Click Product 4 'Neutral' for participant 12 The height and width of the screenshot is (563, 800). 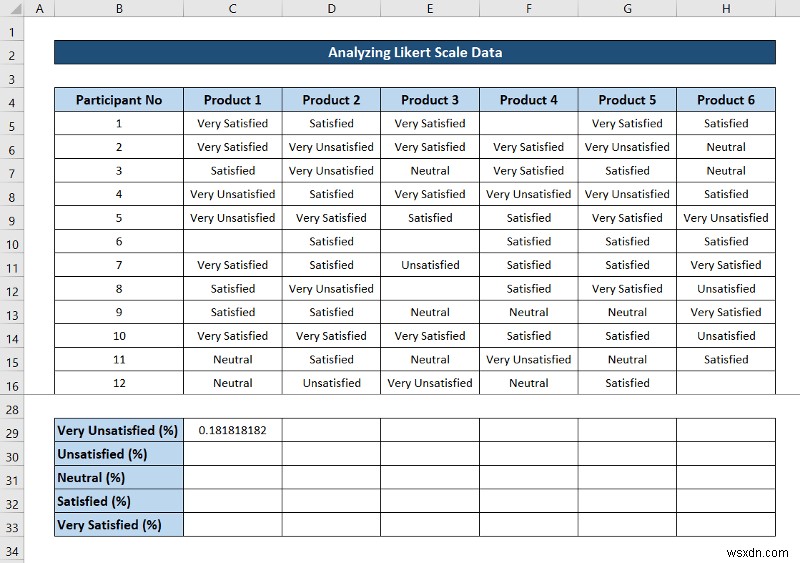click(x=529, y=383)
